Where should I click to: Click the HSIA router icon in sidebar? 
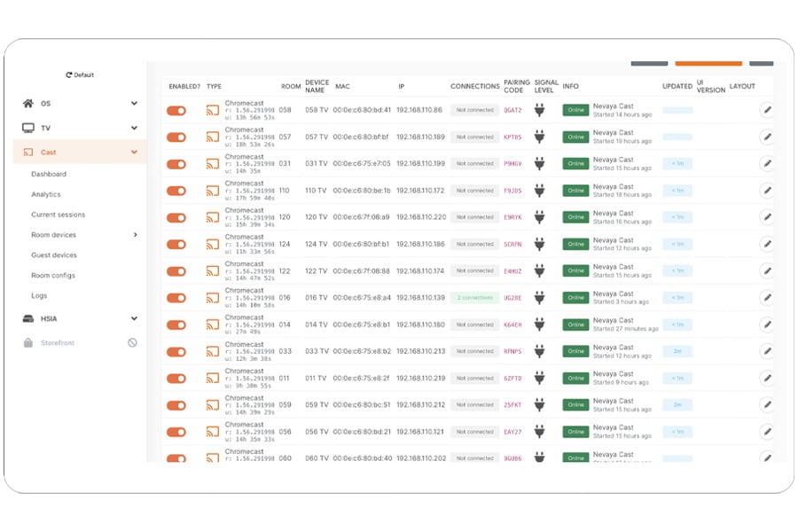coord(28,318)
